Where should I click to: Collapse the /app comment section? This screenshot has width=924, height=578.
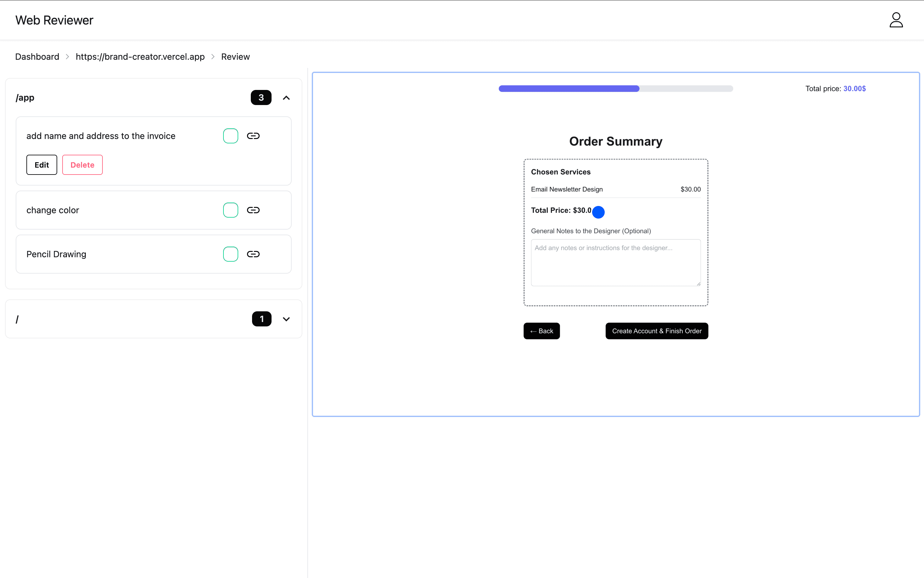(x=286, y=98)
